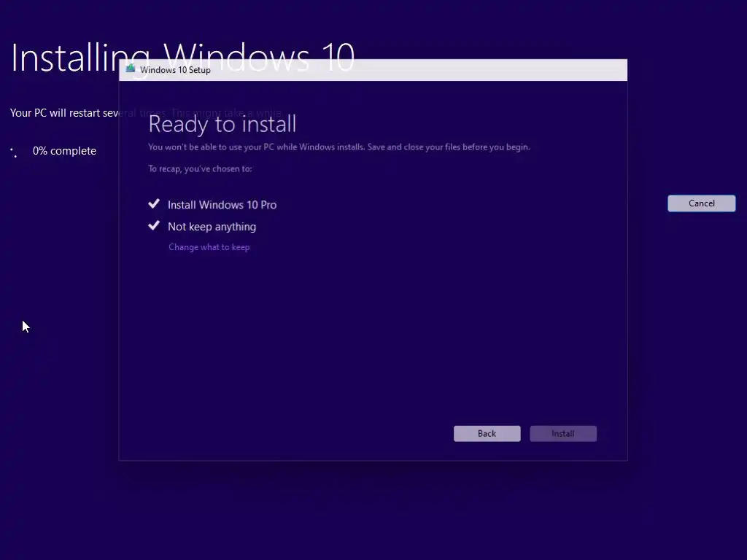Click the Cancel button
The image size is (747, 560).
coord(701,203)
